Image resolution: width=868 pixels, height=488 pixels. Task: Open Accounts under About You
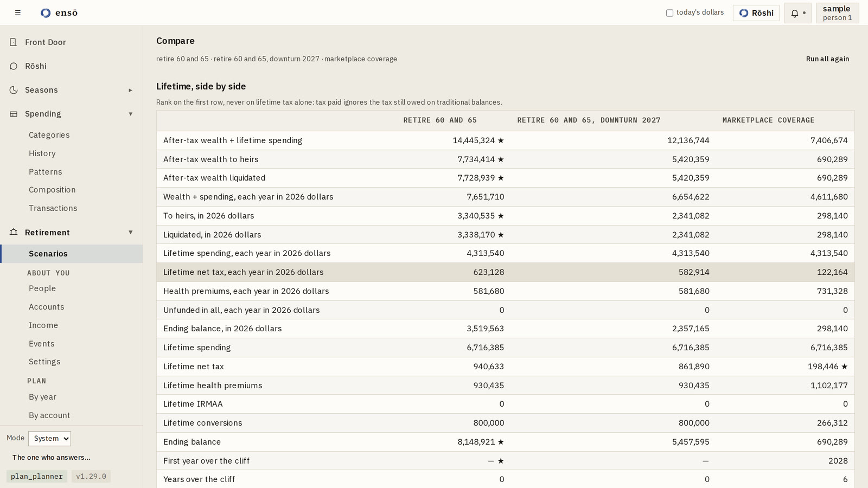47,307
